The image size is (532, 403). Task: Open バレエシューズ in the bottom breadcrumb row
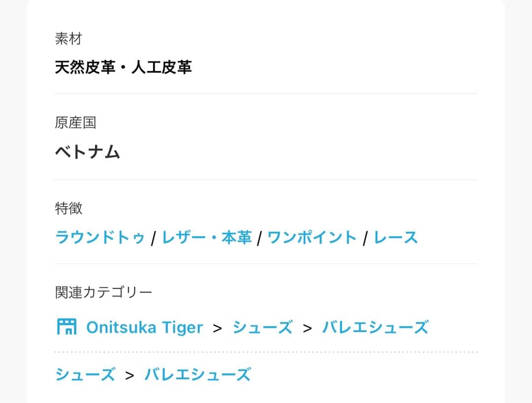click(197, 374)
